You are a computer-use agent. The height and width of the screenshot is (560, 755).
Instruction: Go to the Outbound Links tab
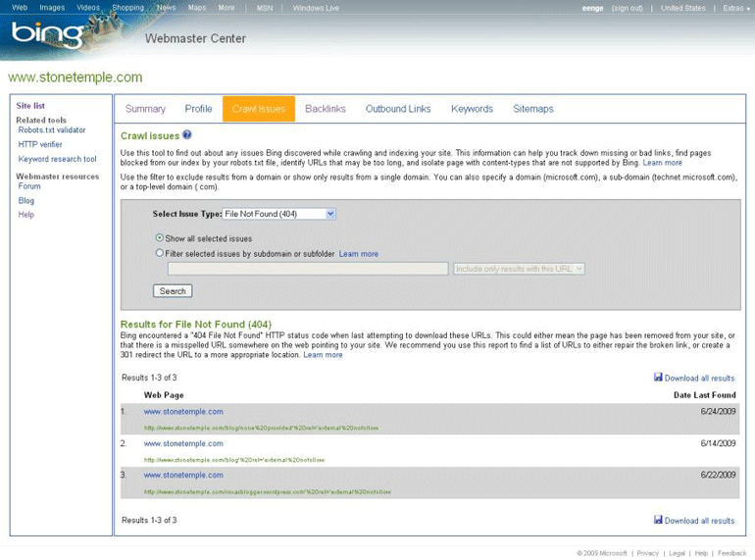[398, 109]
